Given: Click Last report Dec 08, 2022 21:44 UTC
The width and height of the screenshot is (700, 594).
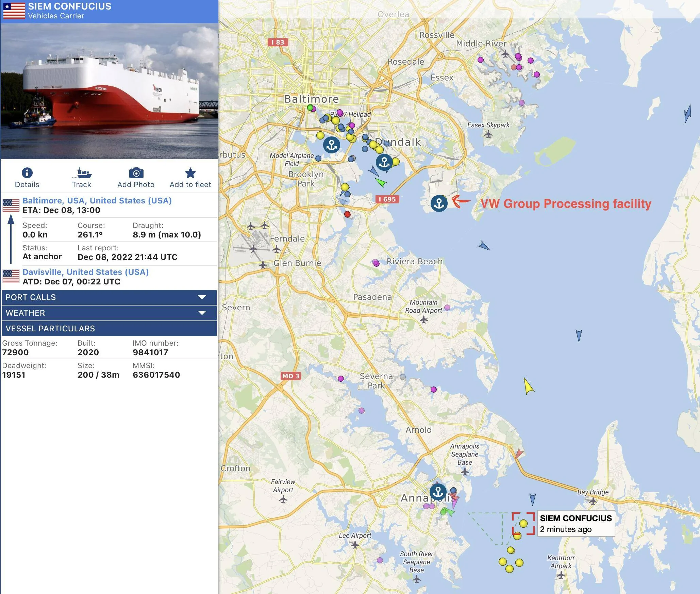Looking at the screenshot, I should click(128, 257).
